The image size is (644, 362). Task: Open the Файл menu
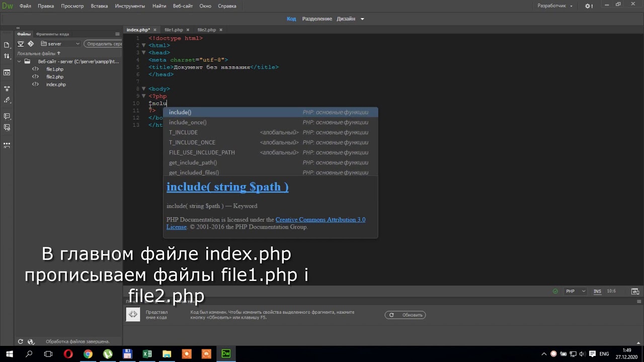coord(25,6)
